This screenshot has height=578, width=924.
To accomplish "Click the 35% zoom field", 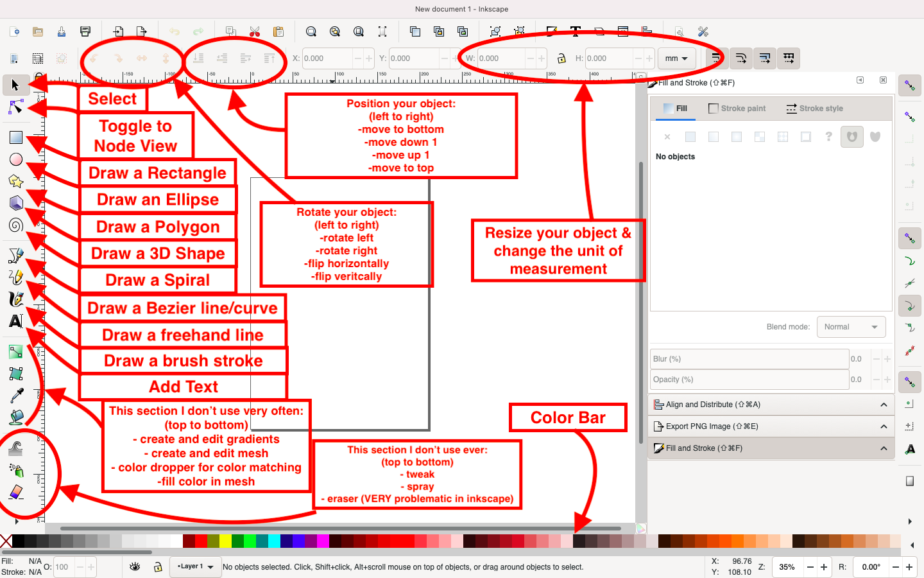I will [787, 567].
